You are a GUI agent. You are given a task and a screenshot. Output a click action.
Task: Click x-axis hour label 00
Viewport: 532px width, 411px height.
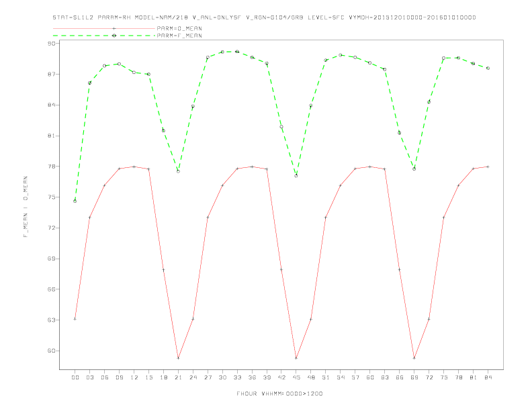75,377
